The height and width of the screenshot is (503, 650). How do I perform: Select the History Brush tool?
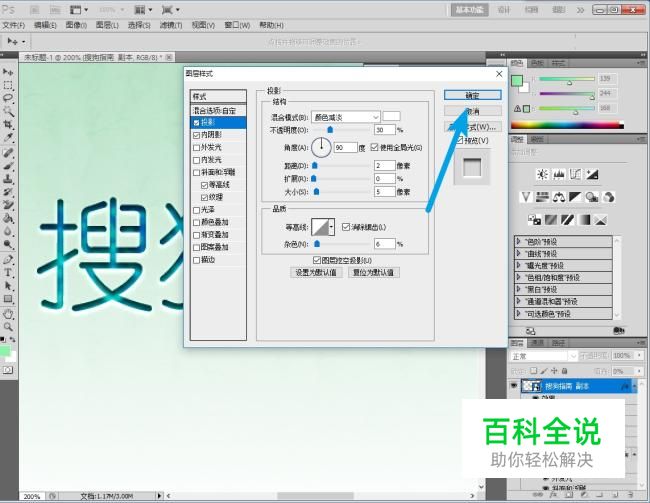pos(8,192)
